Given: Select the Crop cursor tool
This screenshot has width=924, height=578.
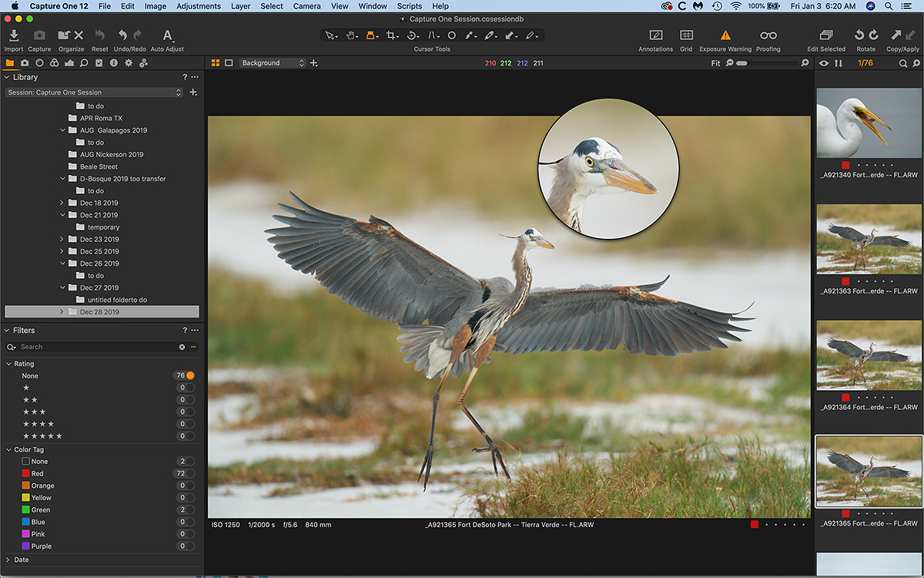Looking at the screenshot, I should pos(393,35).
